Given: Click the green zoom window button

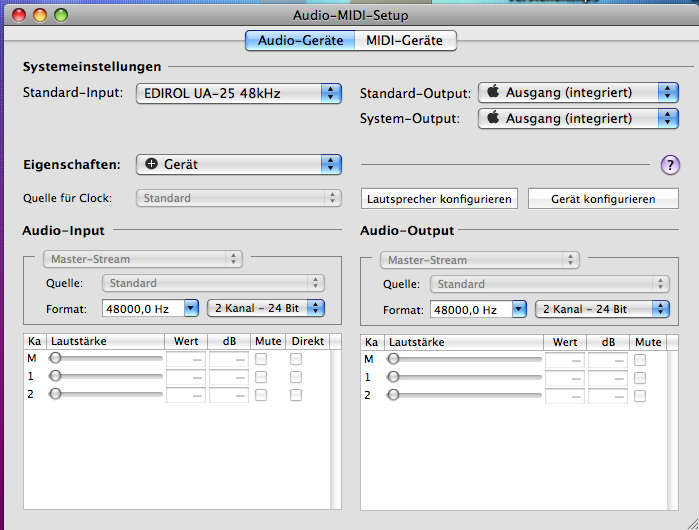Looking at the screenshot, I should pos(61,16).
